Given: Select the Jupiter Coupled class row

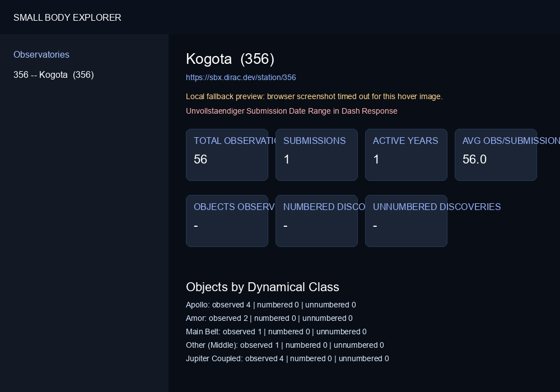Looking at the screenshot, I should click(287, 358).
